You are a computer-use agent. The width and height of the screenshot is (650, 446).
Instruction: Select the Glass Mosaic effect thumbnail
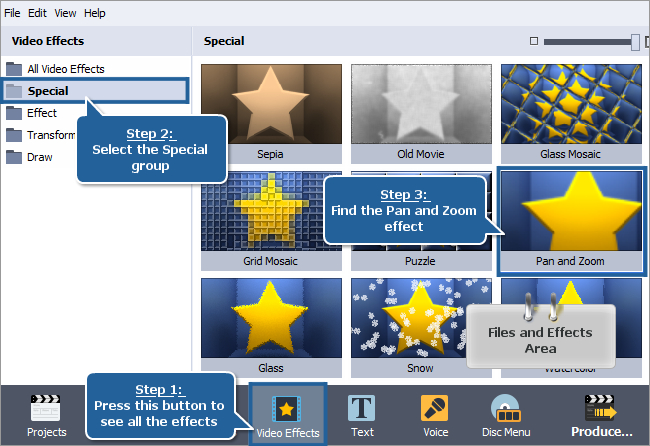tap(571, 104)
